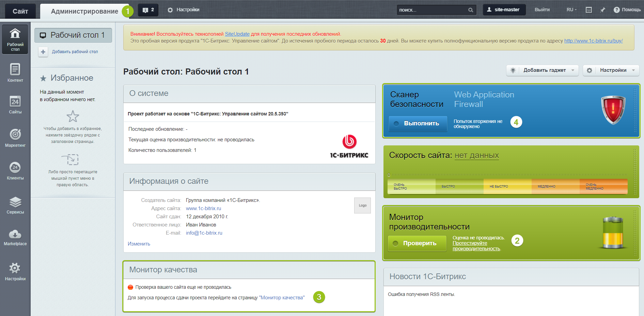Click the нет данных site speed link

pyautogui.click(x=477, y=155)
